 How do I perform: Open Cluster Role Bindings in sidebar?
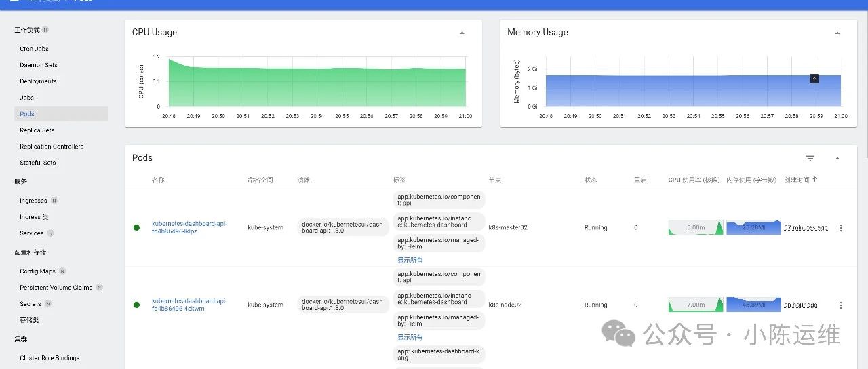(x=50, y=358)
